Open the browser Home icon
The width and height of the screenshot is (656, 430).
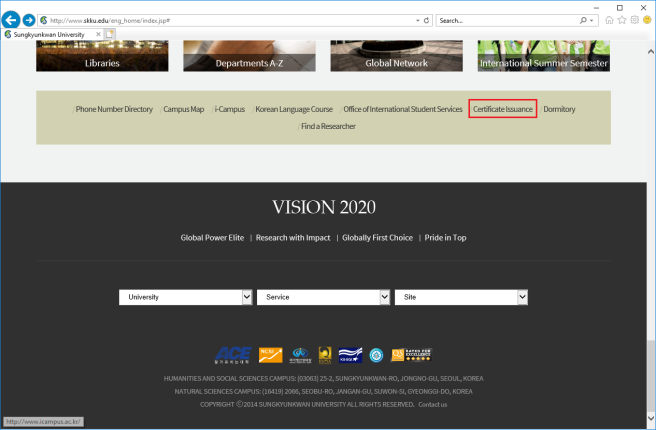[x=609, y=20]
